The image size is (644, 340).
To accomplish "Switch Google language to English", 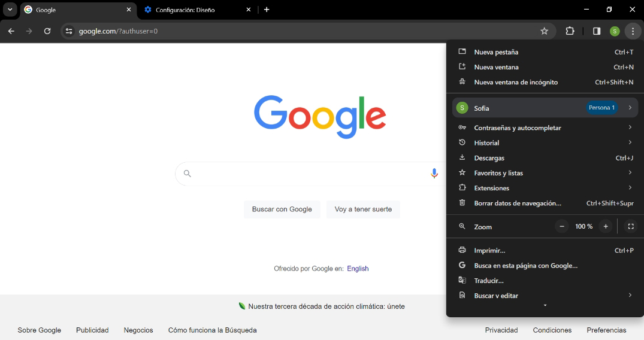I will 358,269.
